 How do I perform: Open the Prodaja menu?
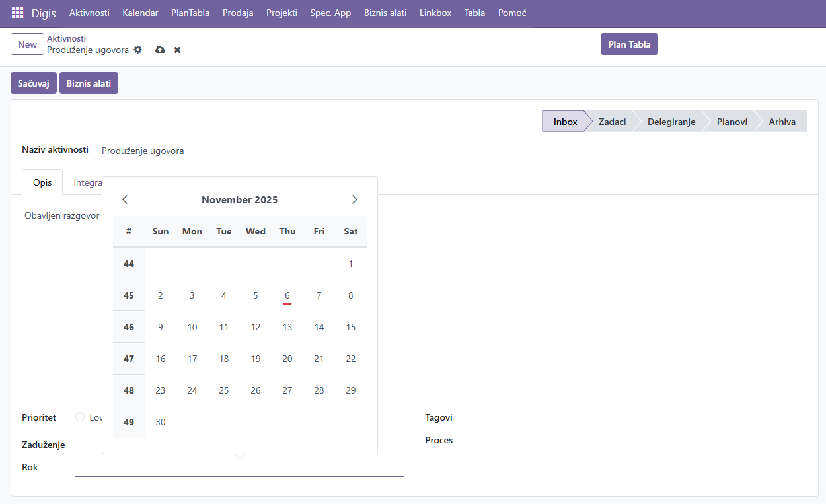point(238,13)
